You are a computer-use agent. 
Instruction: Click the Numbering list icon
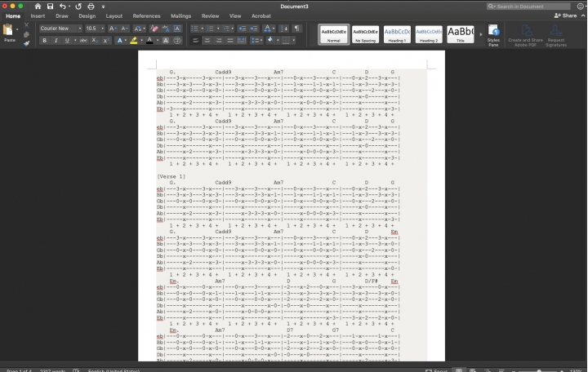pyautogui.click(x=210, y=29)
